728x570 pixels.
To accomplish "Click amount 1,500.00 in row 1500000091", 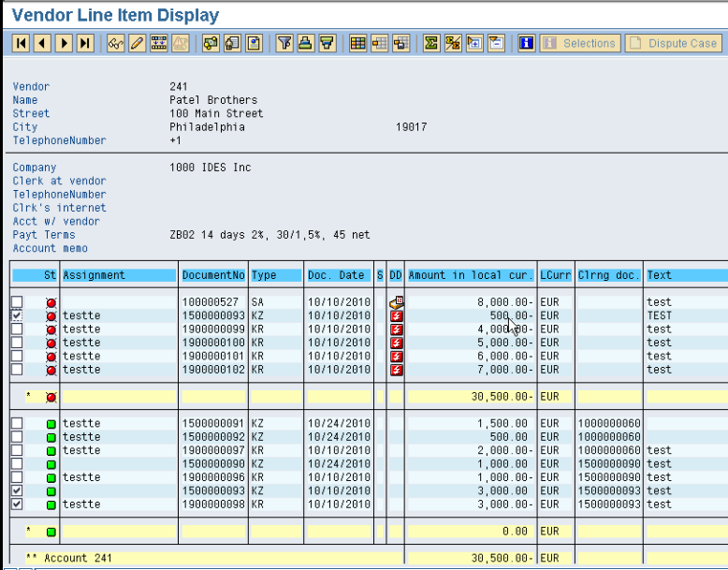I will pyautogui.click(x=502, y=424).
